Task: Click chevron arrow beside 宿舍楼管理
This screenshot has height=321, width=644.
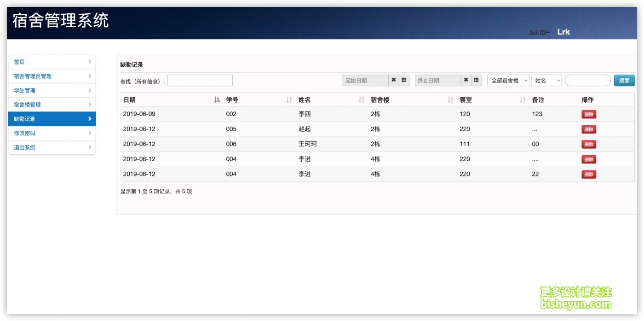Action: (x=90, y=105)
